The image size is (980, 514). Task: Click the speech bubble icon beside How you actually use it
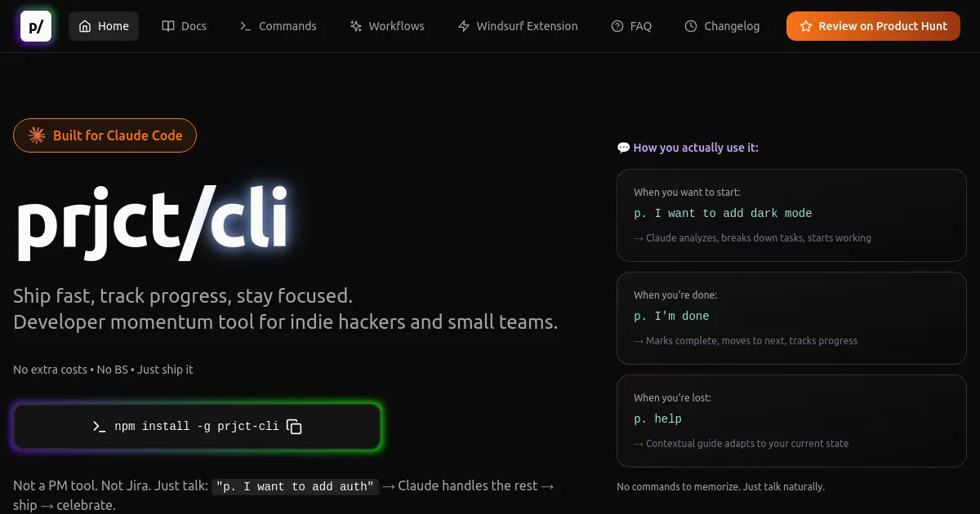pos(623,148)
